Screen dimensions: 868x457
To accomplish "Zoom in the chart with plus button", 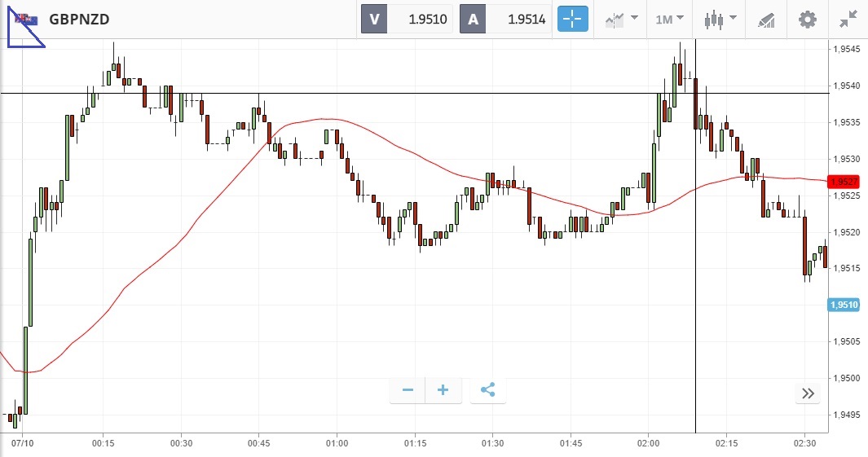I will (x=443, y=390).
